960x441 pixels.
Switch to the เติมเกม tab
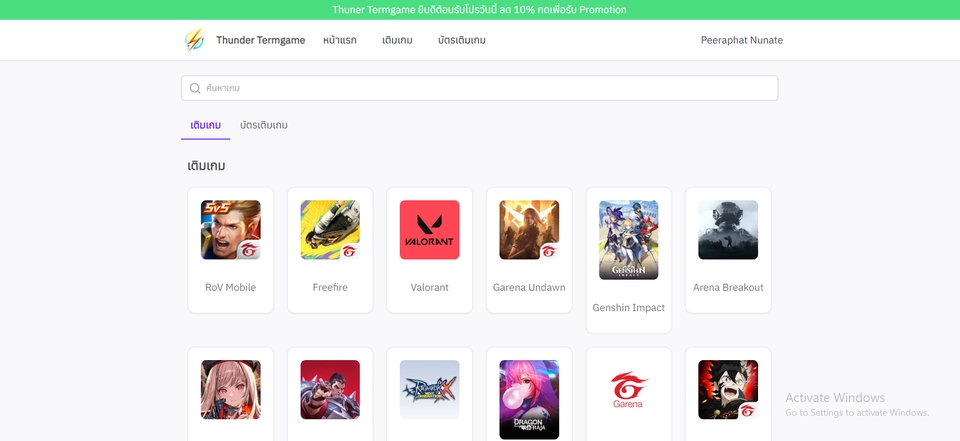(x=206, y=126)
